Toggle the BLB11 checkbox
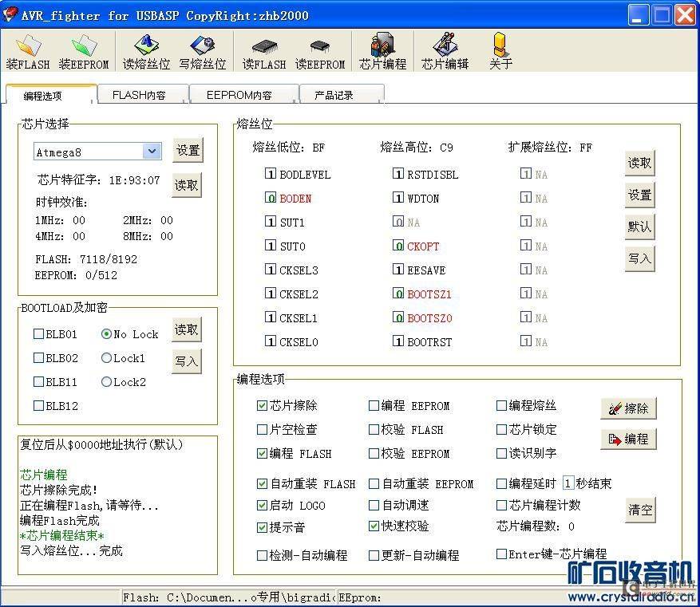This screenshot has width=700, height=607. 38,382
